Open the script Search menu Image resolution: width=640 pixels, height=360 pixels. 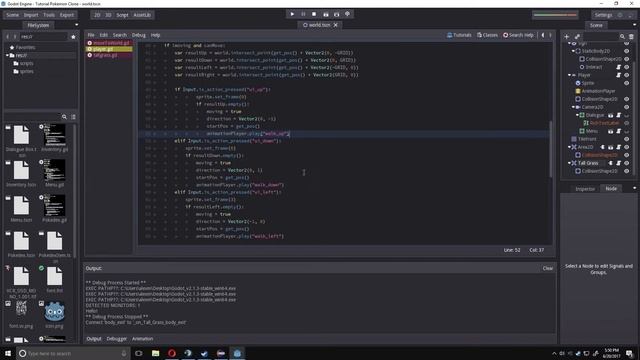pos(120,35)
